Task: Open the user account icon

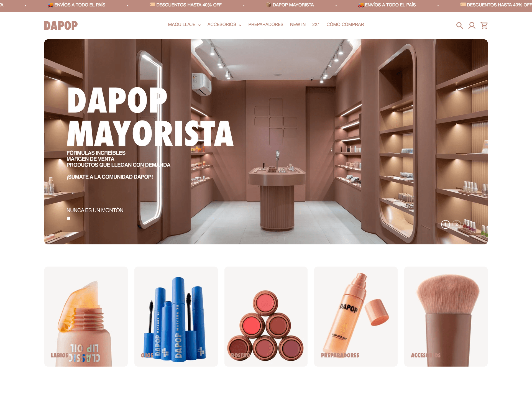Action: coord(472,25)
